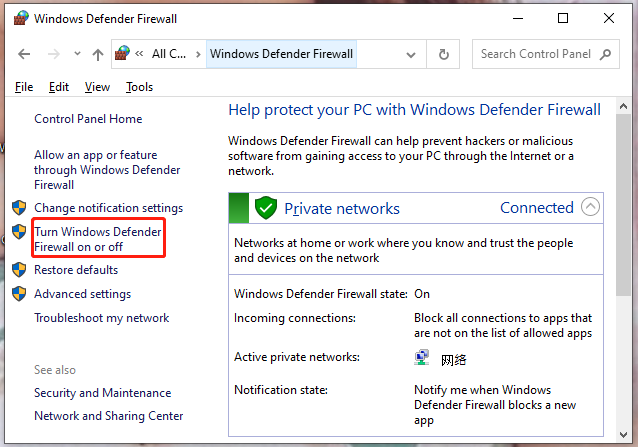Go to Network and Sharing Center

click(108, 416)
